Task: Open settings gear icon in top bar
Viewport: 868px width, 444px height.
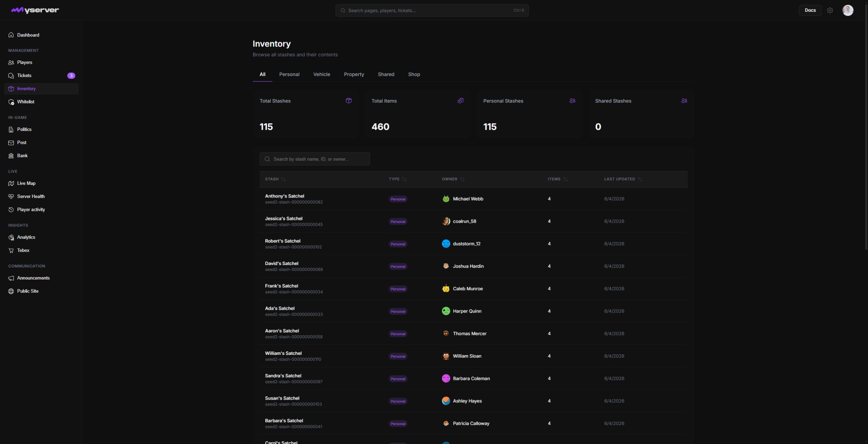Action: [830, 10]
